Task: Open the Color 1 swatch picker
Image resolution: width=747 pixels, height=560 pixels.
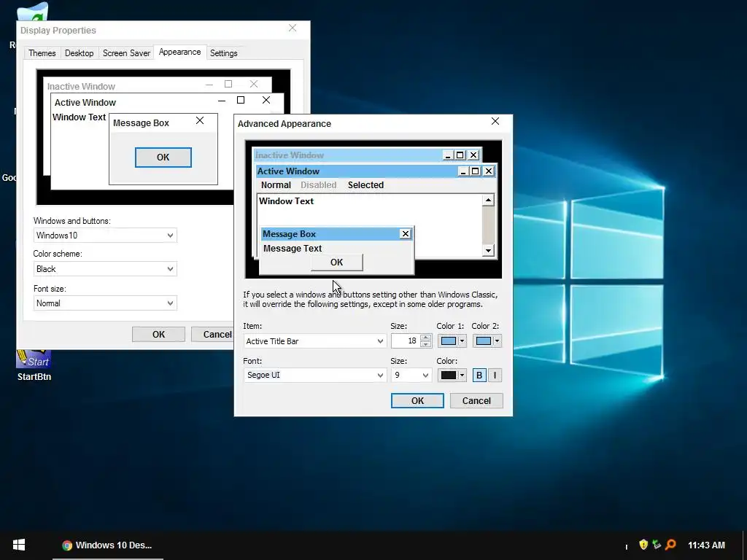Action: point(452,341)
